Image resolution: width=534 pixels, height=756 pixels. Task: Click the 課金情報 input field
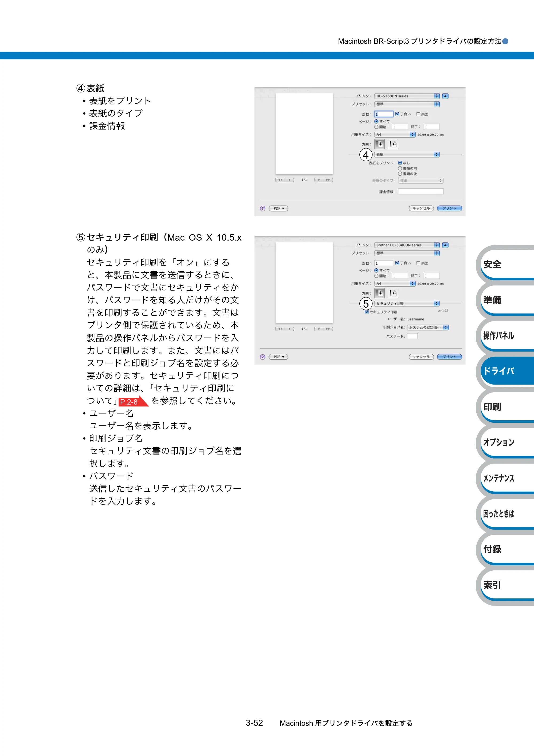(x=421, y=192)
